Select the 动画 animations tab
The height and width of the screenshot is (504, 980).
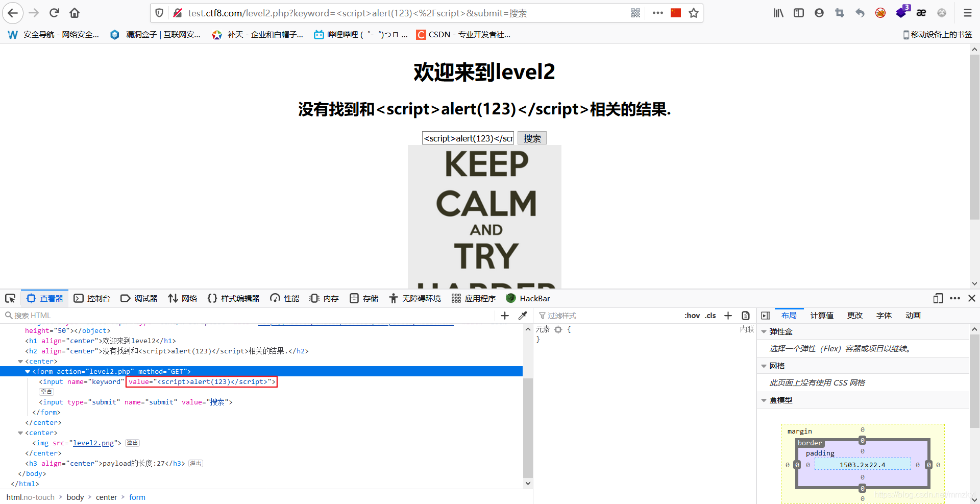(913, 316)
